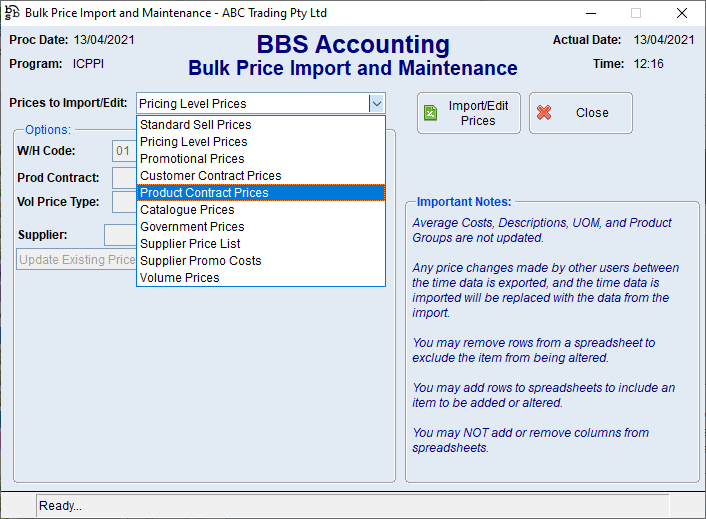706x519 pixels.
Task: Choose highlighted Product Contract Prices
Action: point(204,193)
